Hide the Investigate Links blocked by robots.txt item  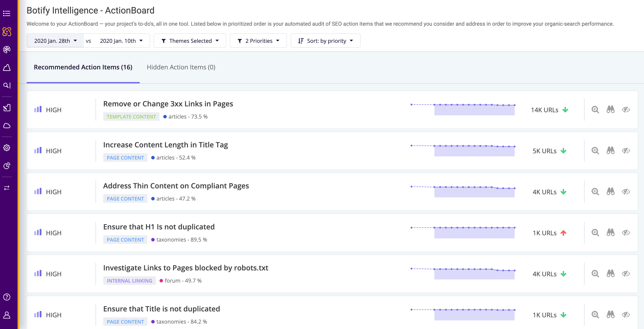tap(626, 274)
